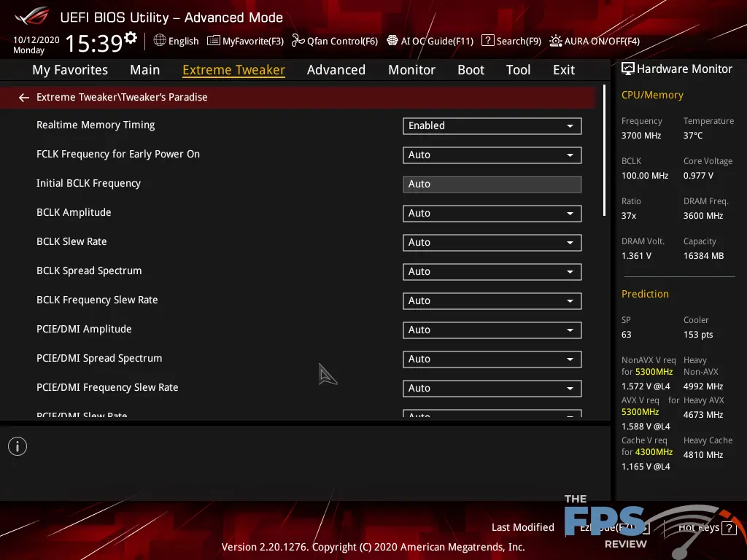The width and height of the screenshot is (747, 560).
Task: Click the Search question mark icon
Action: click(x=487, y=41)
